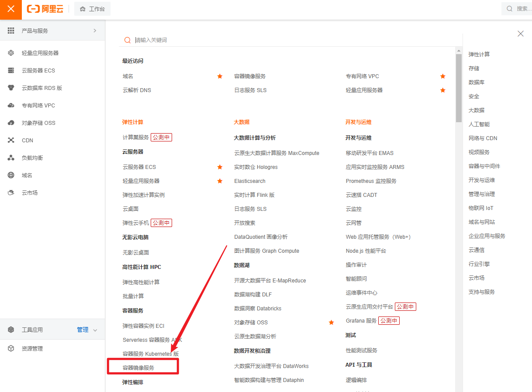Viewport: 532px width, 392px height.
Task: Open 数据洞察 Databricks
Action: point(258,308)
